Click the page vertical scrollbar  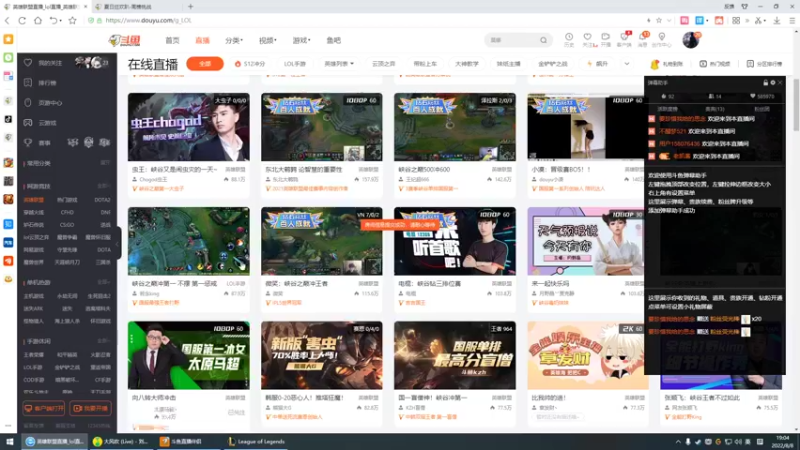[x=796, y=107]
